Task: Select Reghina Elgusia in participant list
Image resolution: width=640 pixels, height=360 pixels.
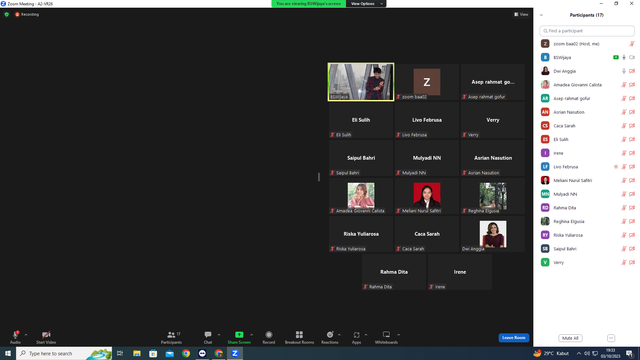Action: click(587, 221)
